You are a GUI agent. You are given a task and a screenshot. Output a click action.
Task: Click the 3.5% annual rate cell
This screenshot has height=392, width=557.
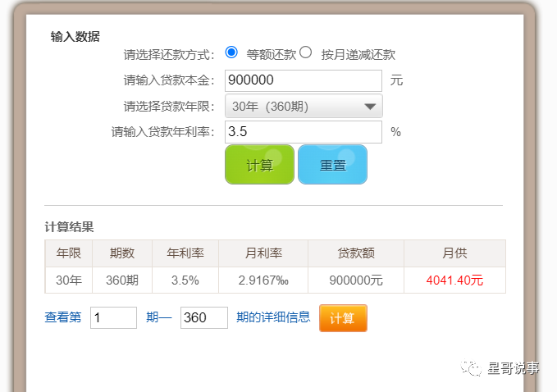pyautogui.click(x=185, y=280)
